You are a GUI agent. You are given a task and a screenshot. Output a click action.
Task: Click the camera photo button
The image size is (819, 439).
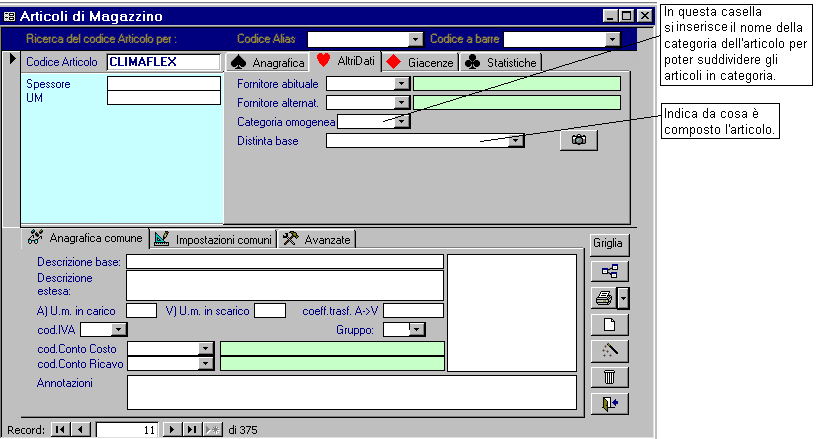579,140
